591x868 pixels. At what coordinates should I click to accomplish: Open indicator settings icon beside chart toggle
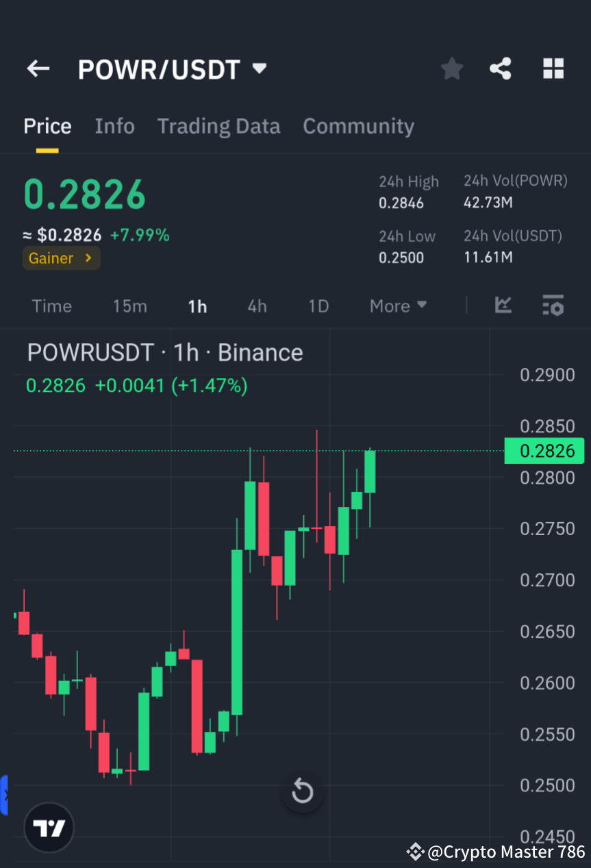[x=553, y=306]
